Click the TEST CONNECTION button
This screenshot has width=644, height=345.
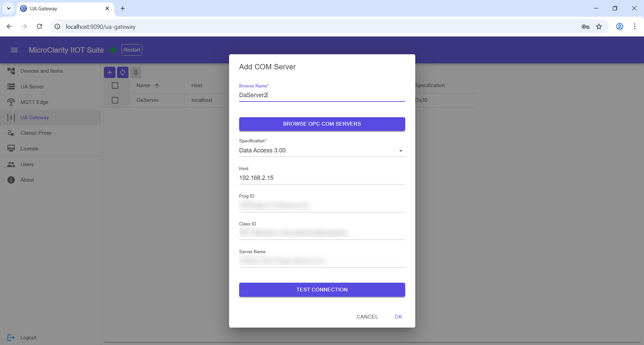click(x=322, y=289)
